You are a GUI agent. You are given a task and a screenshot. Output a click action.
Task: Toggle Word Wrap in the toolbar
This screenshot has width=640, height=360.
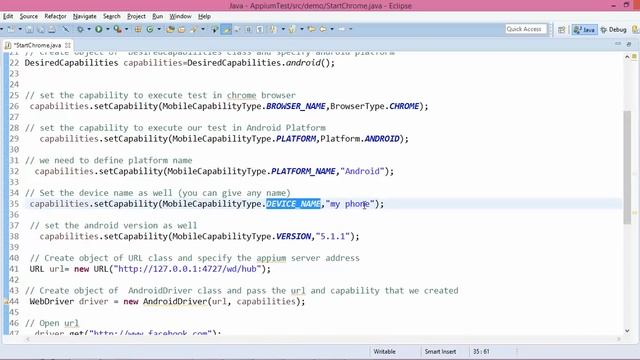(x=237, y=29)
